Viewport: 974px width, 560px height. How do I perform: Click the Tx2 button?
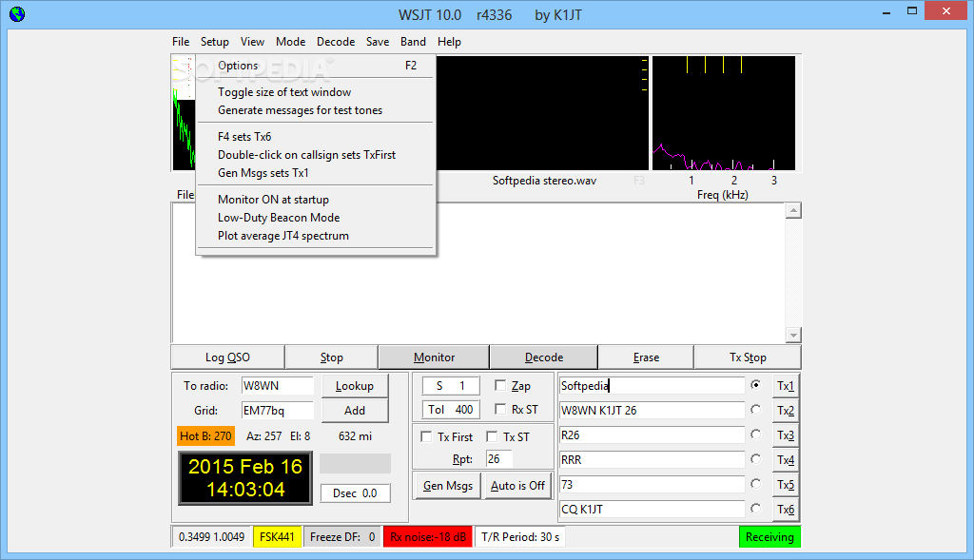tap(785, 411)
